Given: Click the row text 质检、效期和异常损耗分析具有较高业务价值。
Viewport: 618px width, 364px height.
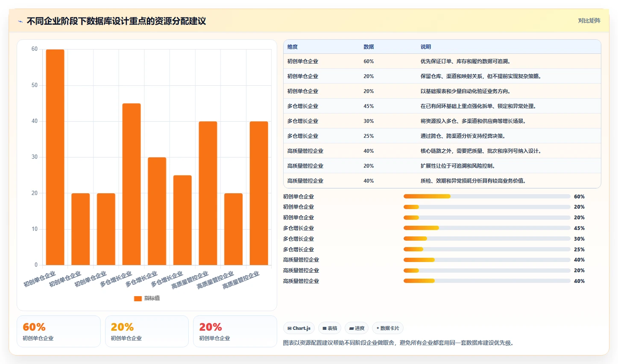Looking at the screenshot, I should click(x=473, y=181).
